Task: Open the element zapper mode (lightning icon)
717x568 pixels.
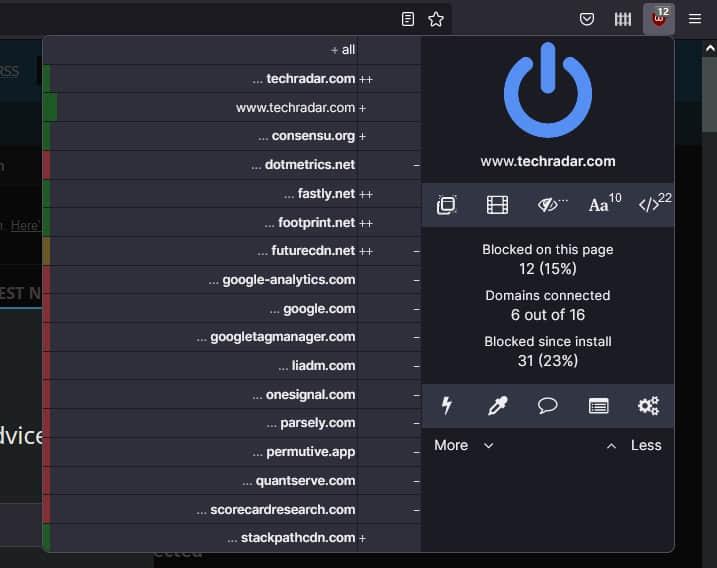Action: (x=447, y=405)
